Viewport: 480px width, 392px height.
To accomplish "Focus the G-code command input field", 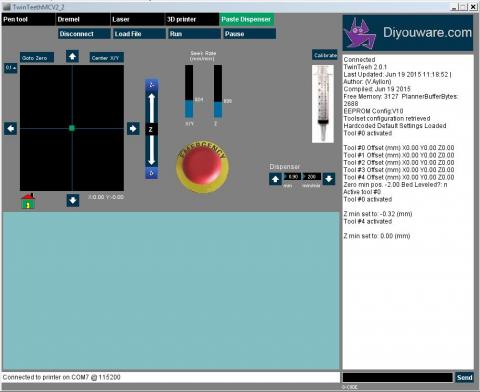I will pyautogui.click(x=398, y=377).
